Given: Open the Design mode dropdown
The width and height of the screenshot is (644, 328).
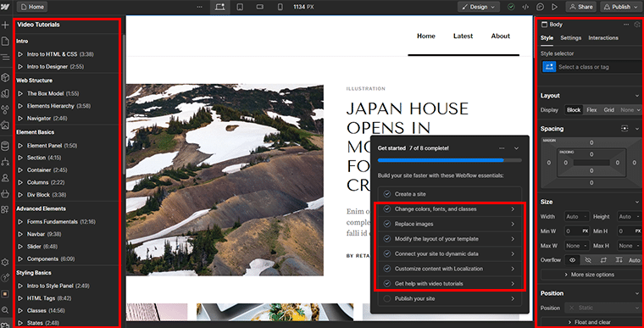Looking at the screenshot, I should tap(479, 7).
